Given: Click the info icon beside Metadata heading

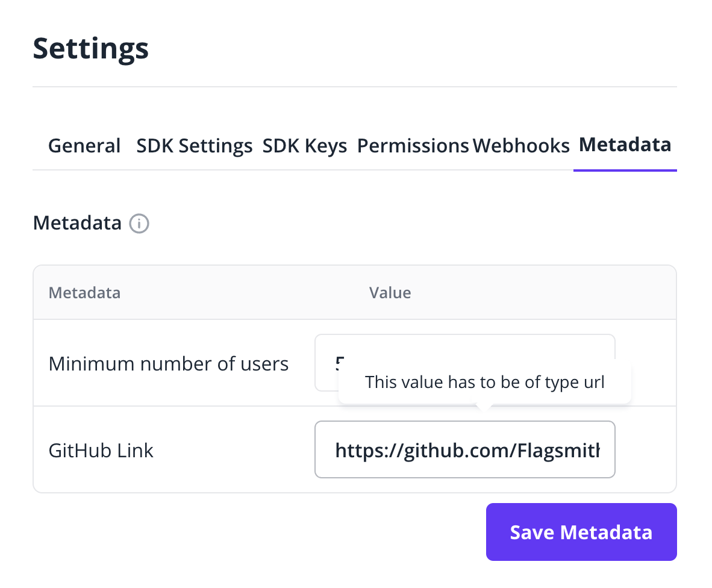Looking at the screenshot, I should 139,224.
